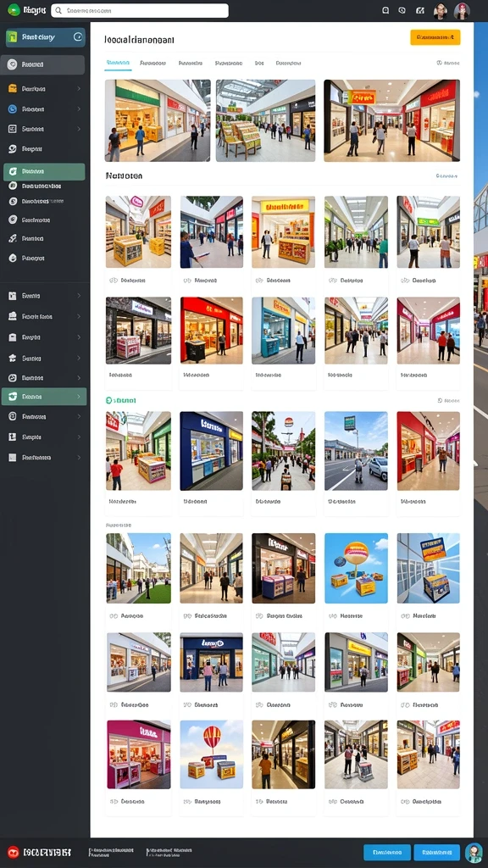Focus the search field in the top bar

click(140, 10)
